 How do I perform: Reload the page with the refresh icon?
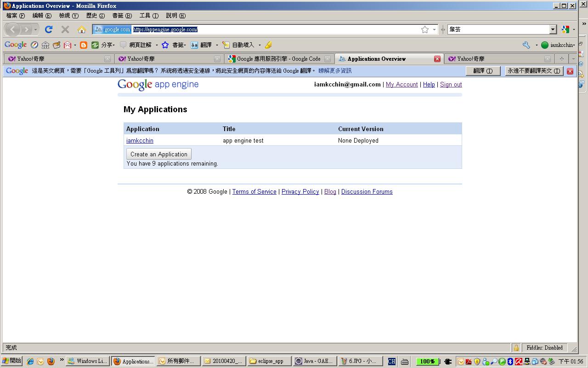click(x=48, y=29)
